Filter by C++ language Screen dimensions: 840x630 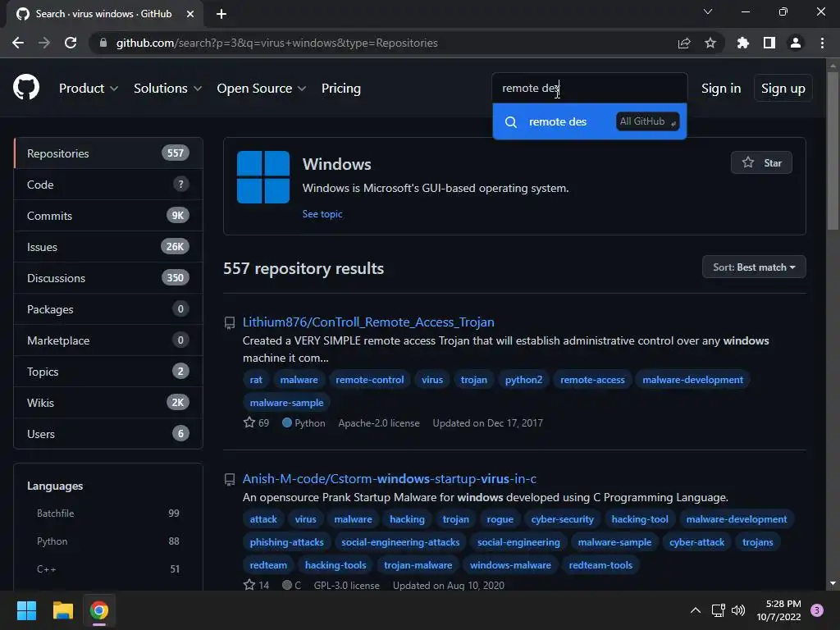(108, 569)
